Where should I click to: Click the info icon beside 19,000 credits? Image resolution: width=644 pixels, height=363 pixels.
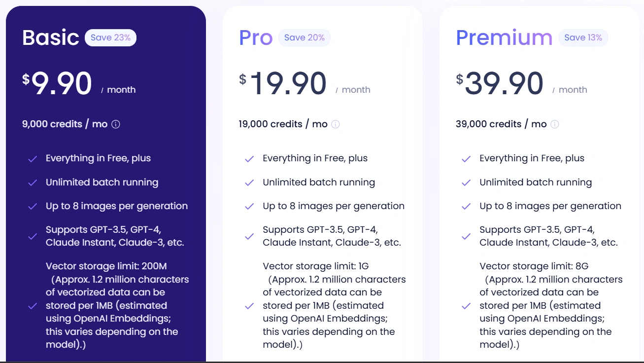click(336, 124)
